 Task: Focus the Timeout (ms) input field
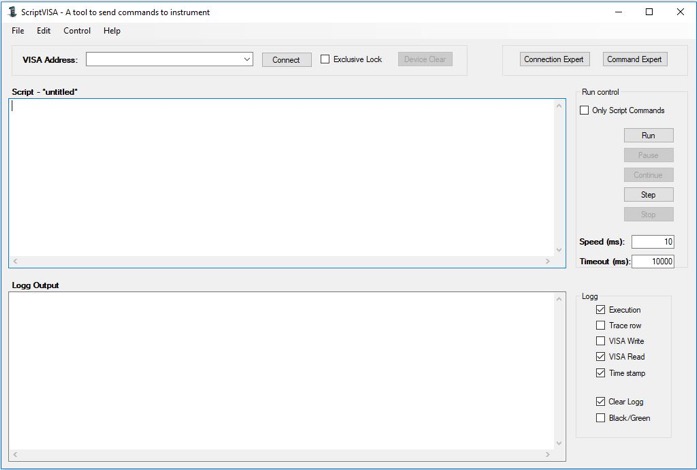pyautogui.click(x=653, y=261)
